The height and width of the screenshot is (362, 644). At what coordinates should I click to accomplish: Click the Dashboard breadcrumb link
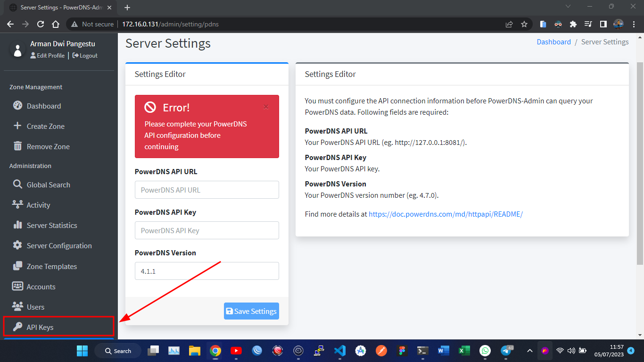553,42
